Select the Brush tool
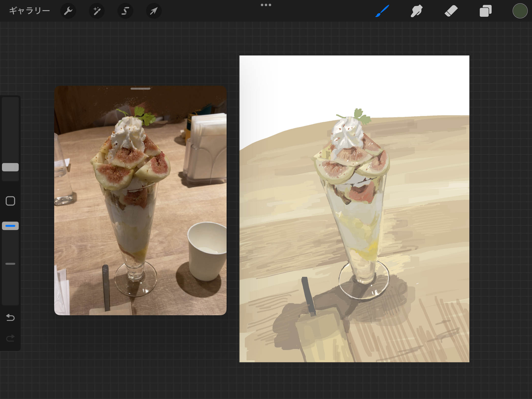This screenshot has width=532, height=399. 382,11
